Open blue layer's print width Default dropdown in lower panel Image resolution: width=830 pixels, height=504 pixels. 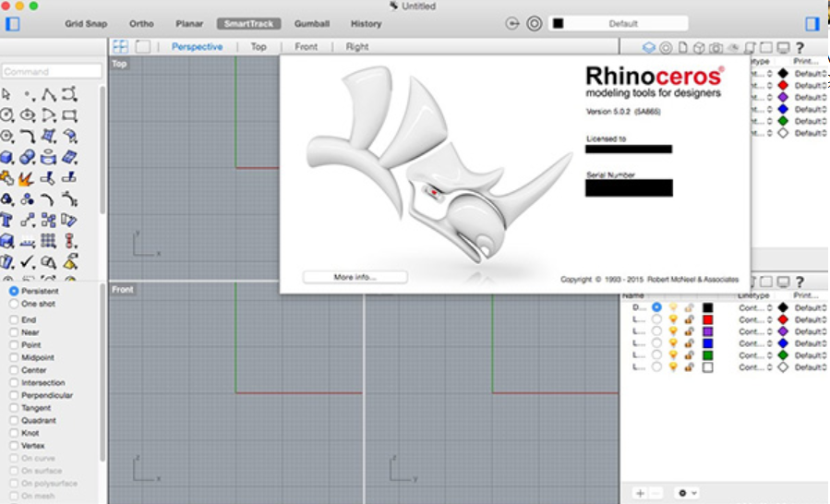[x=811, y=343]
